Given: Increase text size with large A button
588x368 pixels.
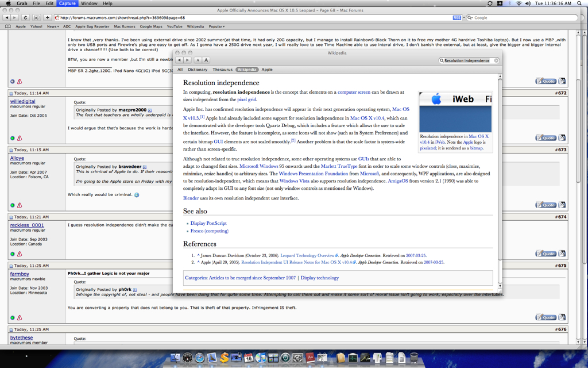Looking at the screenshot, I should pyautogui.click(x=206, y=60).
